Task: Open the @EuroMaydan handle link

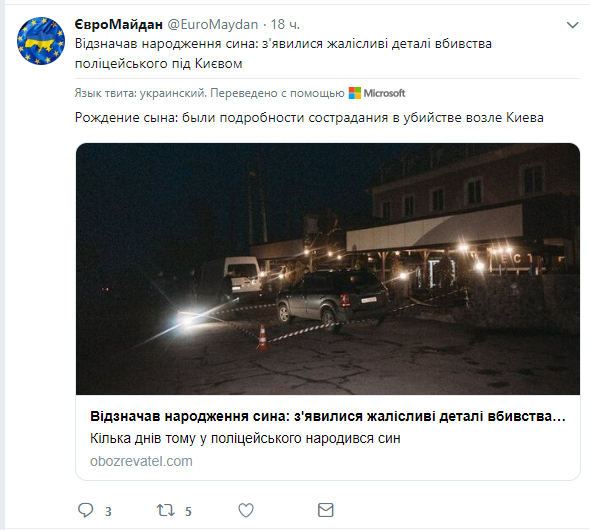Action: 213,24
